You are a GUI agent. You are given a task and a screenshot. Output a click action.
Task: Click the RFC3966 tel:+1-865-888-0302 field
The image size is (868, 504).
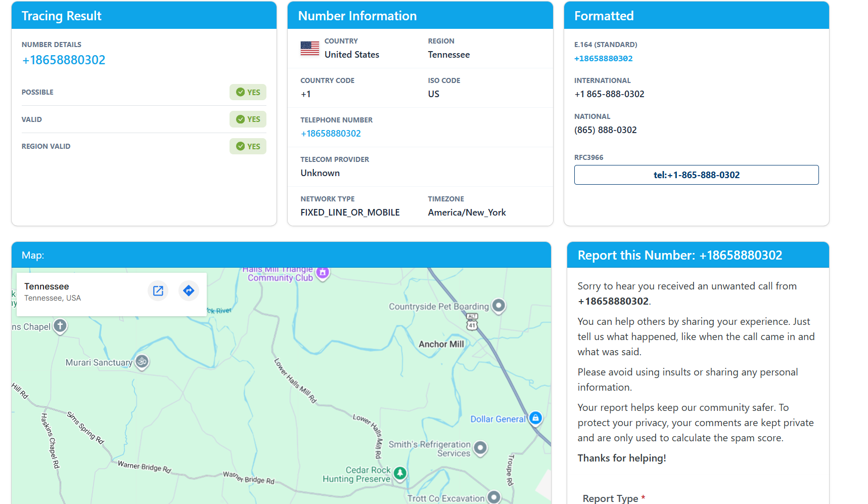click(696, 175)
